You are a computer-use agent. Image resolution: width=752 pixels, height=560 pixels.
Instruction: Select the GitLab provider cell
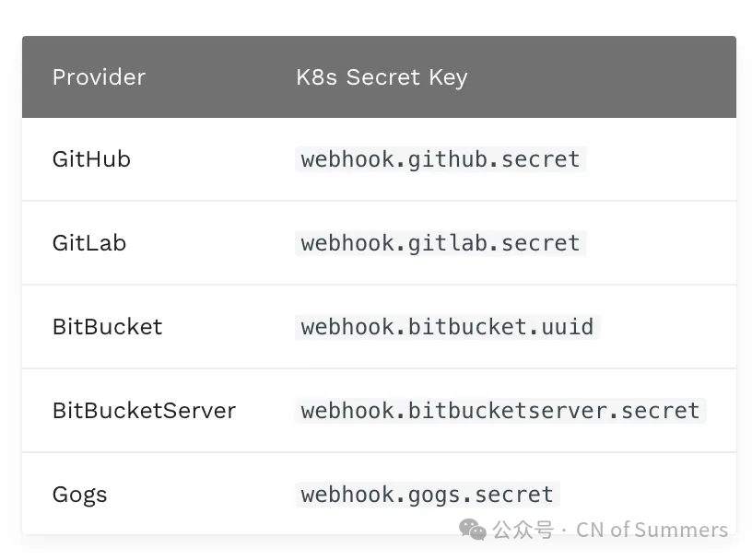click(89, 243)
